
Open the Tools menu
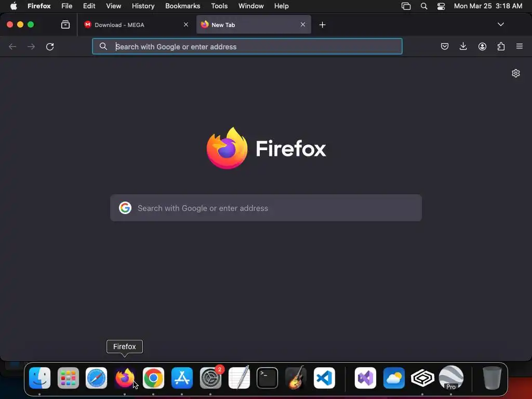[219, 6]
